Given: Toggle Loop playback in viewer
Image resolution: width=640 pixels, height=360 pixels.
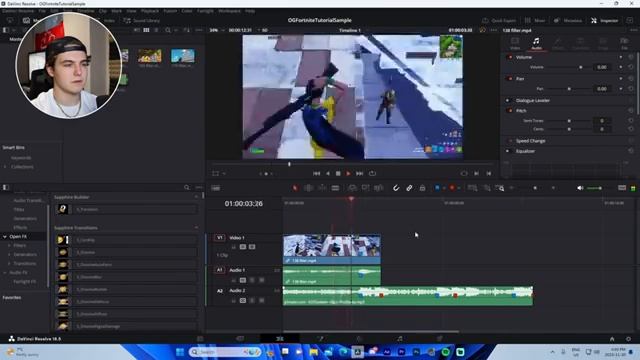Looking at the screenshot, I should click(372, 173).
